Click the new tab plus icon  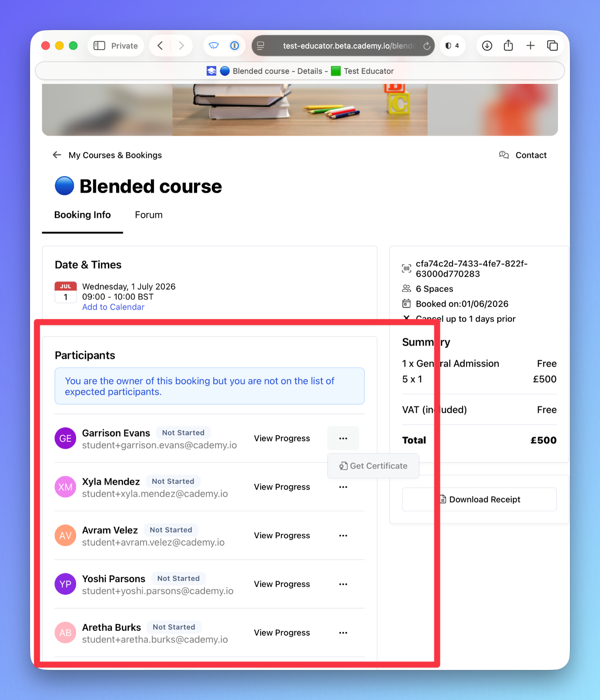coord(530,46)
